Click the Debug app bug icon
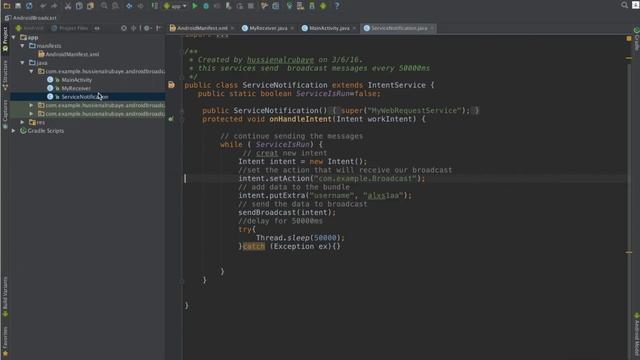640x360 pixels. pyautogui.click(x=206, y=6)
